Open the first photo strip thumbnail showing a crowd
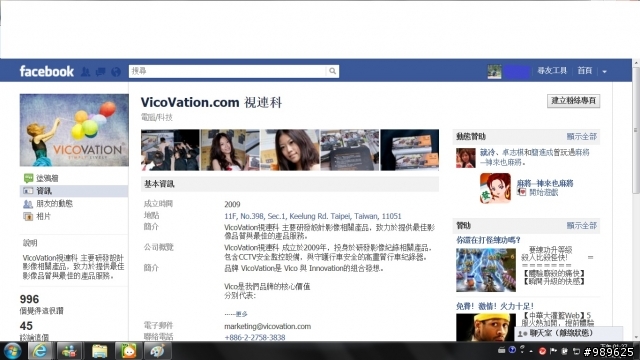The height and width of the screenshot is (360, 640). click(x=170, y=150)
